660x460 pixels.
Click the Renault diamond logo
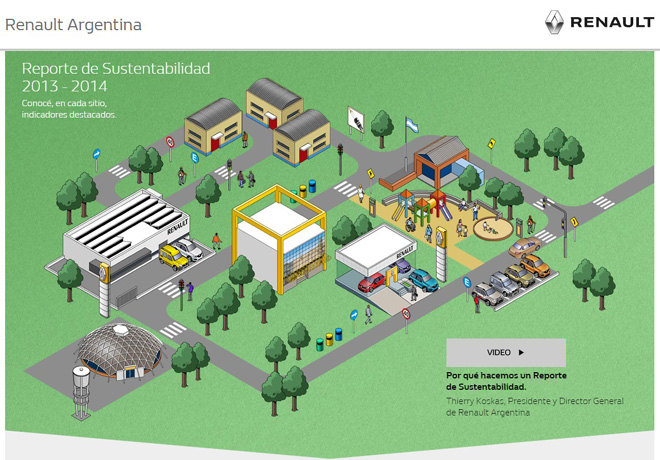[x=554, y=22]
